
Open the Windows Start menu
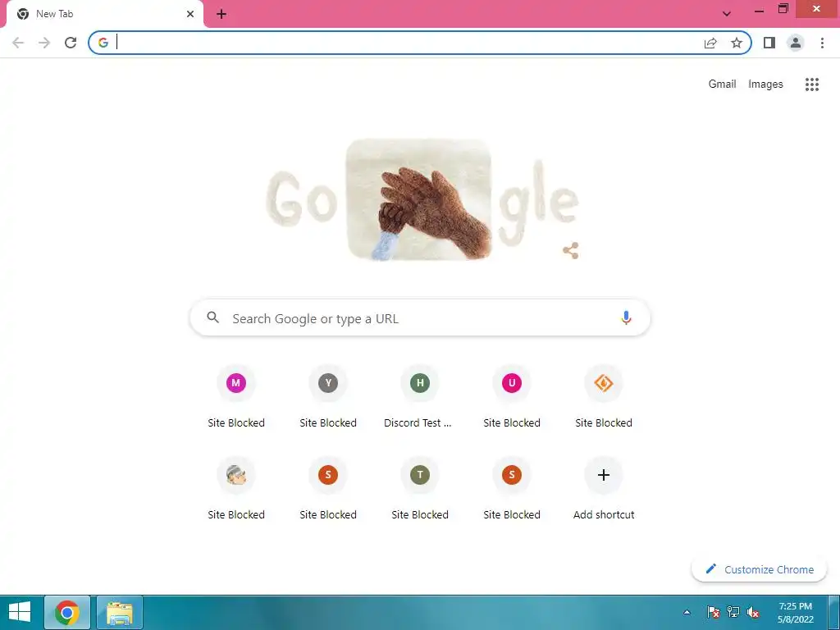pos(20,612)
